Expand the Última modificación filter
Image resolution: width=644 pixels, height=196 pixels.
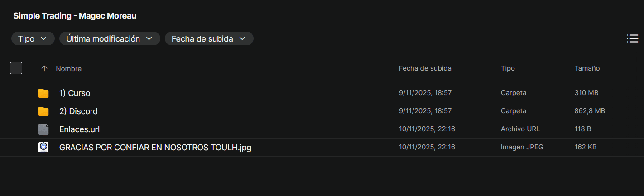110,38
